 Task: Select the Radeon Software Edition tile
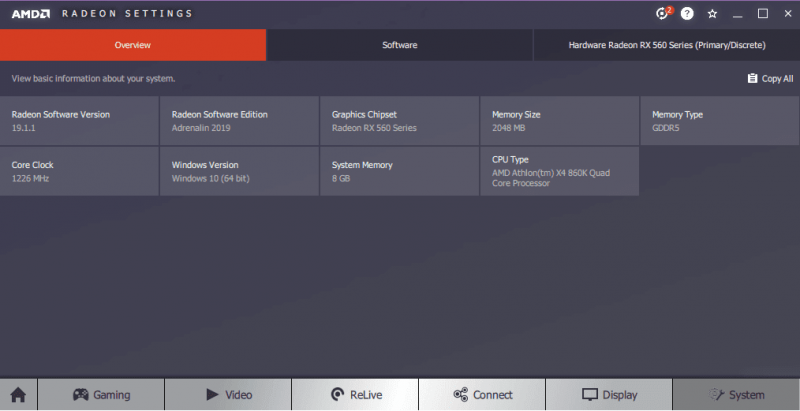pos(239,121)
